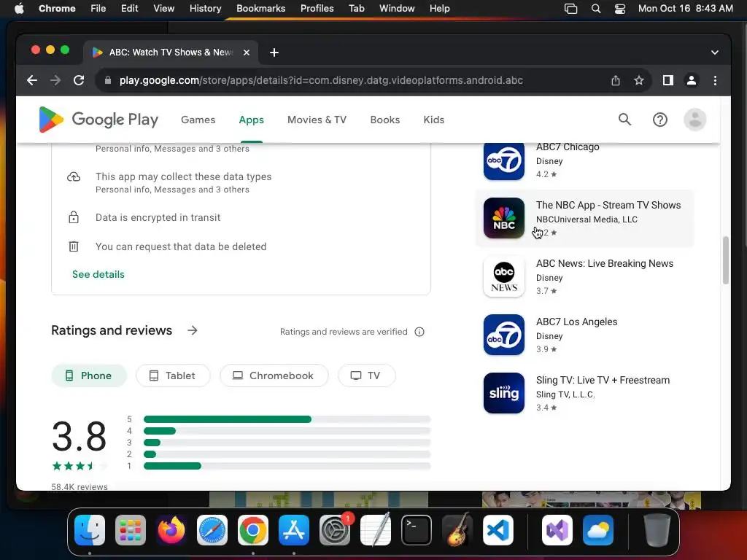Open the Kids tab
Screen dimensions: 747x560
pos(434,120)
